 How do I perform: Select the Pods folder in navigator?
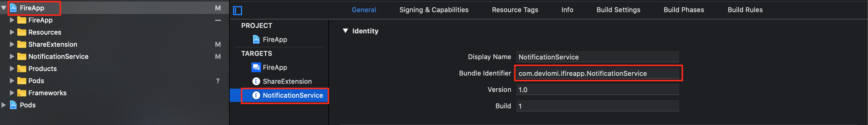(x=36, y=81)
